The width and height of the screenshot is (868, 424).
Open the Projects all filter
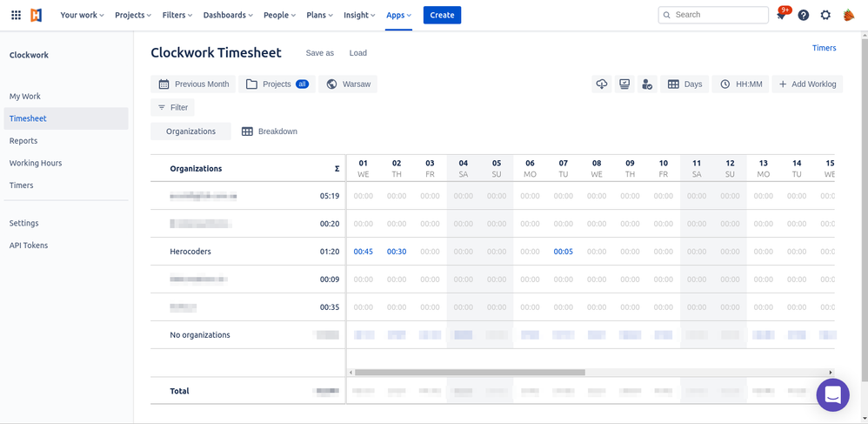[x=277, y=84]
